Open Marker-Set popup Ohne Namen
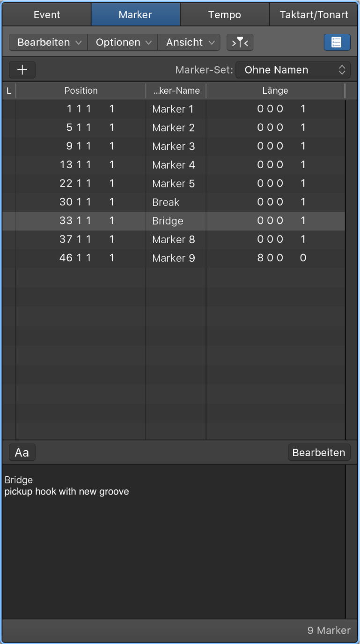The image size is (360, 644). coord(293,70)
